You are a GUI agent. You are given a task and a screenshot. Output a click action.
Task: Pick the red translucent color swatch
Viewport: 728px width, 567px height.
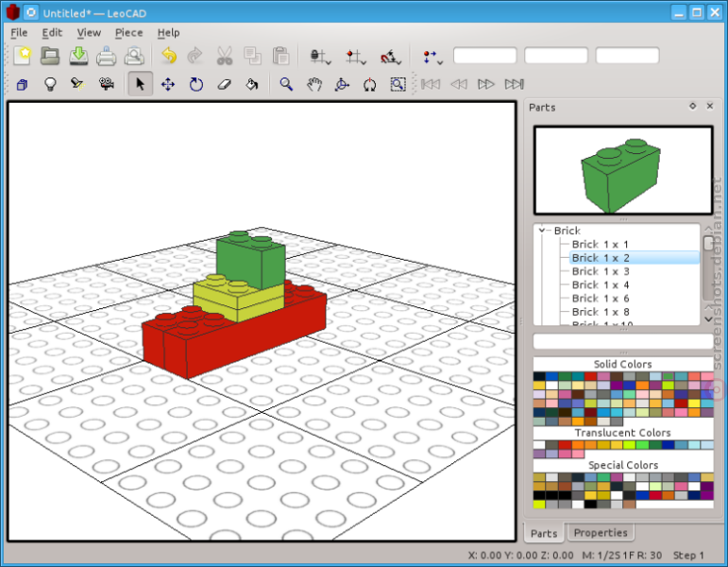565,445
